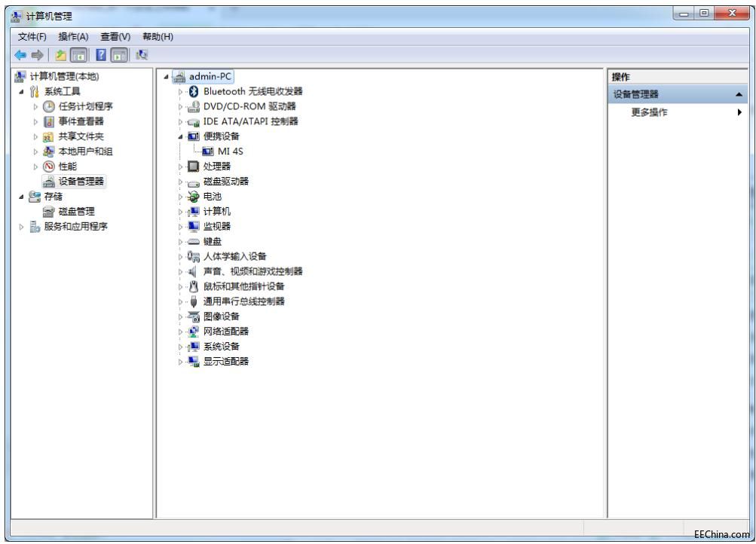Click the Bluetooth 无线电收发器 icon

tap(194, 91)
